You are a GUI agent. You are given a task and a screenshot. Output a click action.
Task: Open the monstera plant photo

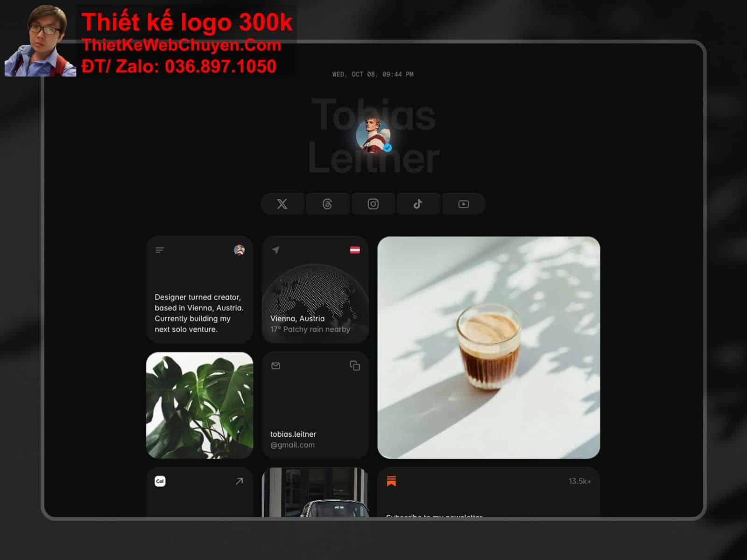[200, 405]
